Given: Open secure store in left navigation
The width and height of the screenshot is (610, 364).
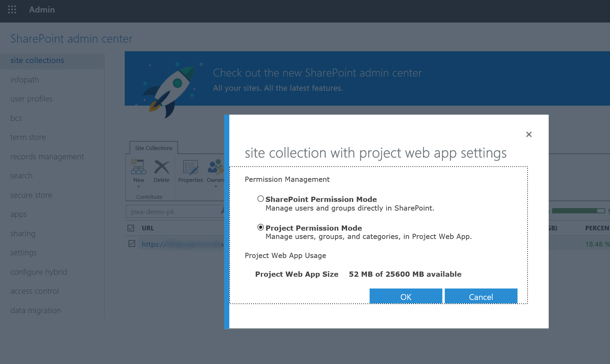Looking at the screenshot, I should tap(31, 195).
